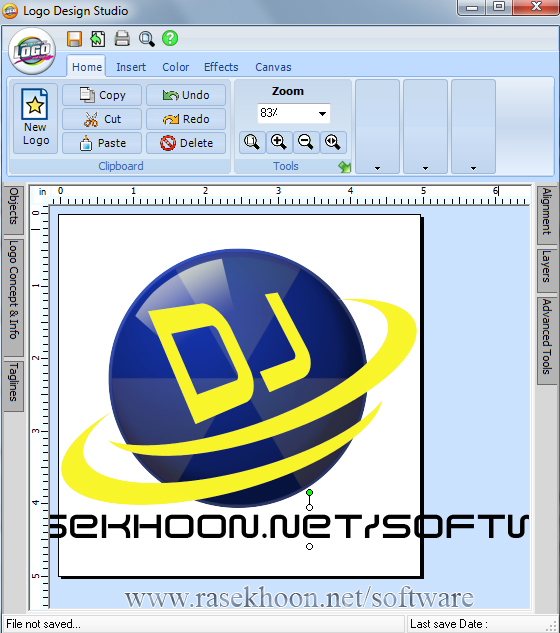Minimize the Logo Design Studio window
Screen dimensions: 560x633
click(x=472, y=8)
